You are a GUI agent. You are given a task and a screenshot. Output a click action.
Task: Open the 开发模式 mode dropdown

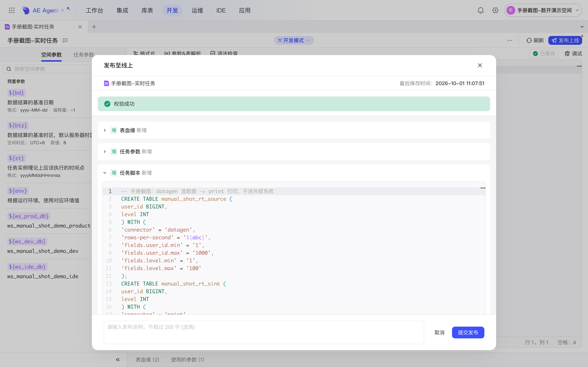click(294, 40)
